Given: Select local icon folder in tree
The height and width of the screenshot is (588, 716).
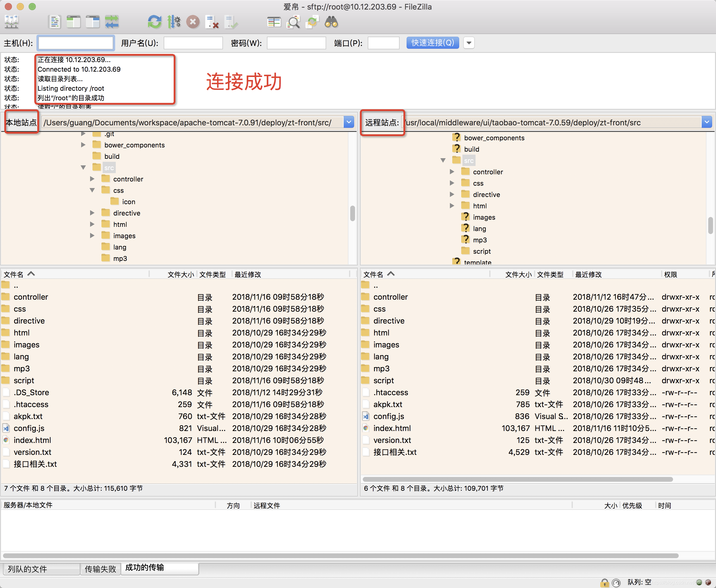Looking at the screenshot, I should tap(129, 201).
